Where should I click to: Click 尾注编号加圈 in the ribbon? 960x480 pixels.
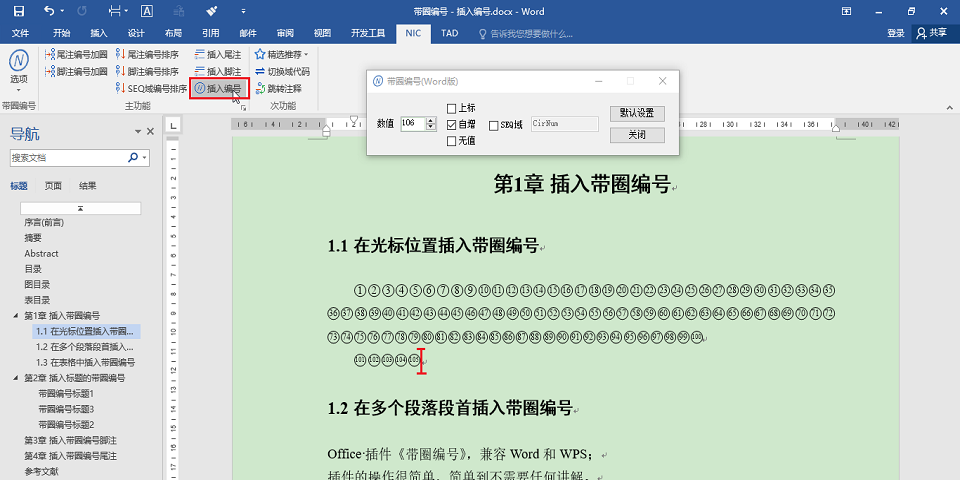coord(75,55)
